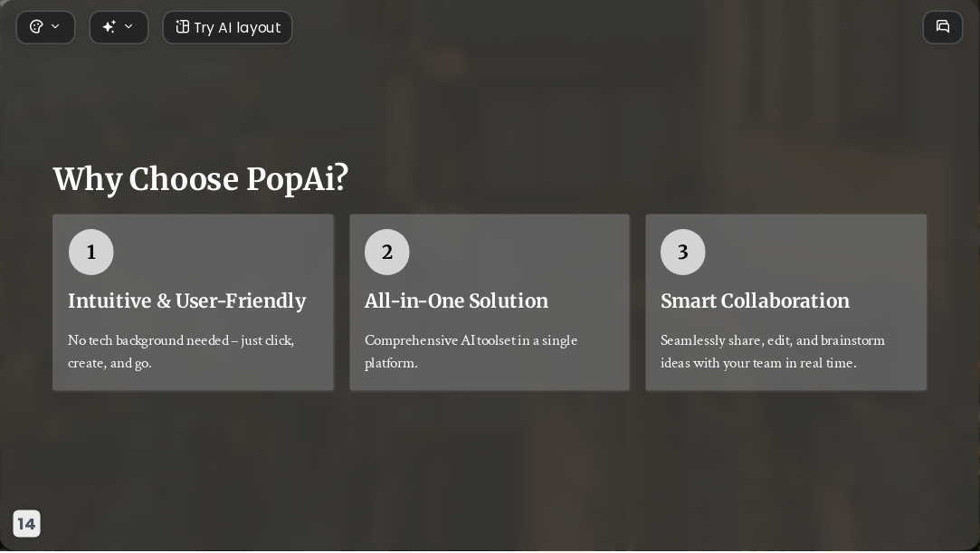Select the All-in-One Solution heading
The width and height of the screenshot is (980, 553).
click(456, 300)
